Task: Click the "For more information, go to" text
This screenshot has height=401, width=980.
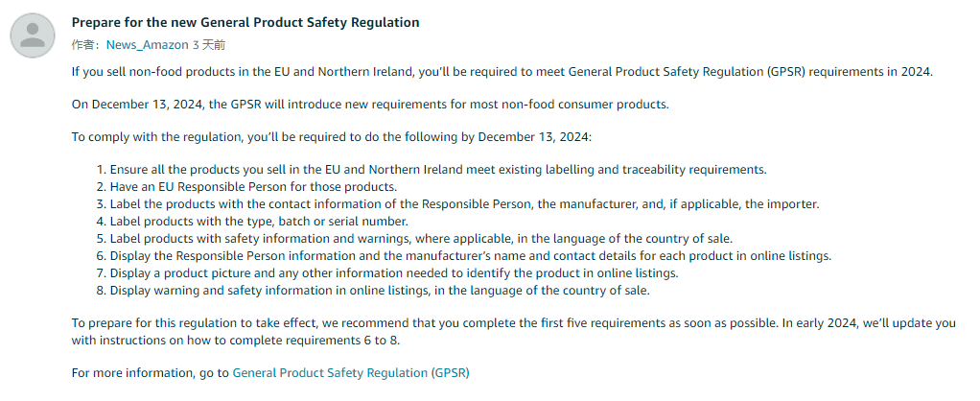Action: pos(151,372)
